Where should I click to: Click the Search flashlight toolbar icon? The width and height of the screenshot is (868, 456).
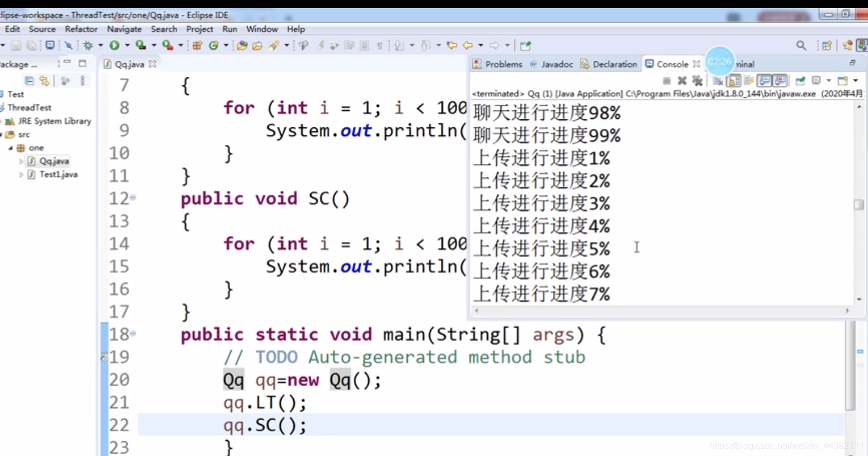click(x=274, y=45)
